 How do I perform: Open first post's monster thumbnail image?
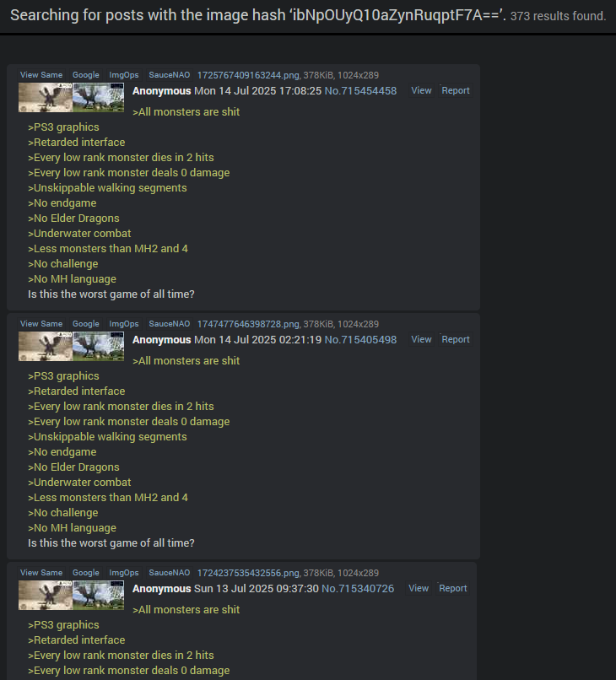(x=71, y=98)
